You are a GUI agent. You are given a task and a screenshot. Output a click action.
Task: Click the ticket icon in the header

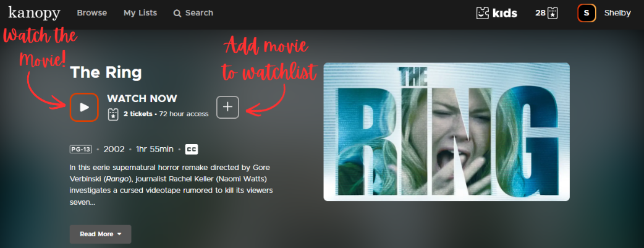[x=553, y=13]
